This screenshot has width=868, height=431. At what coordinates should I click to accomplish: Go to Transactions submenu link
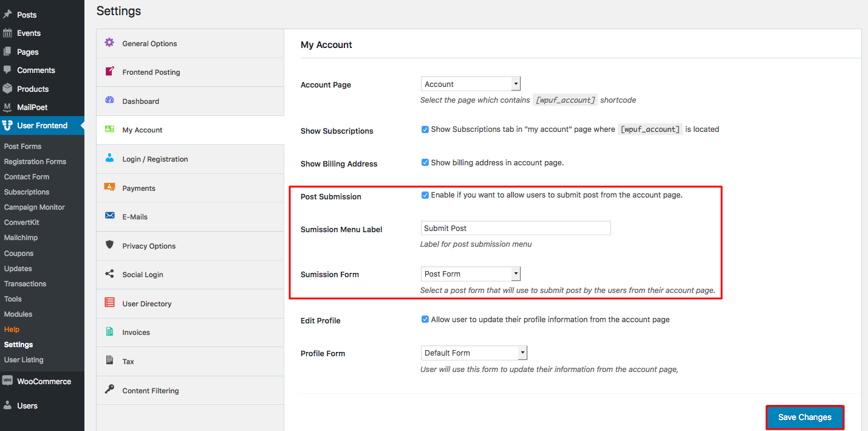click(x=25, y=284)
